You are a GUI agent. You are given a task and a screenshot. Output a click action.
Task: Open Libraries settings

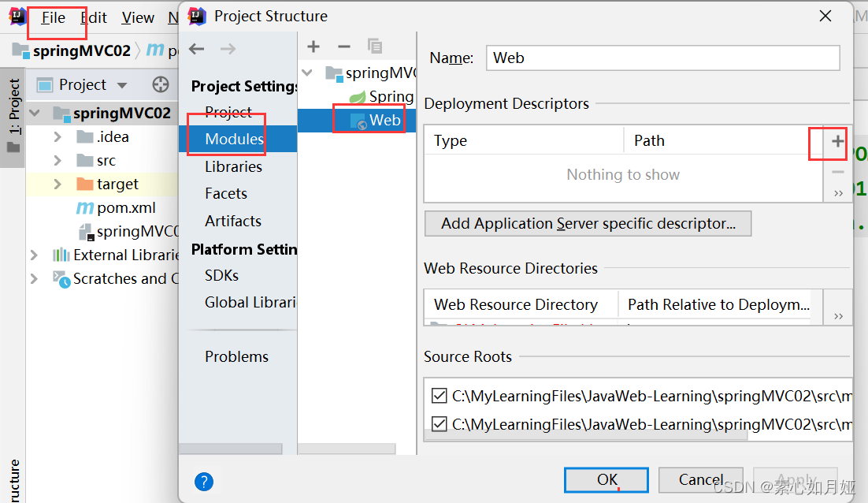point(233,166)
